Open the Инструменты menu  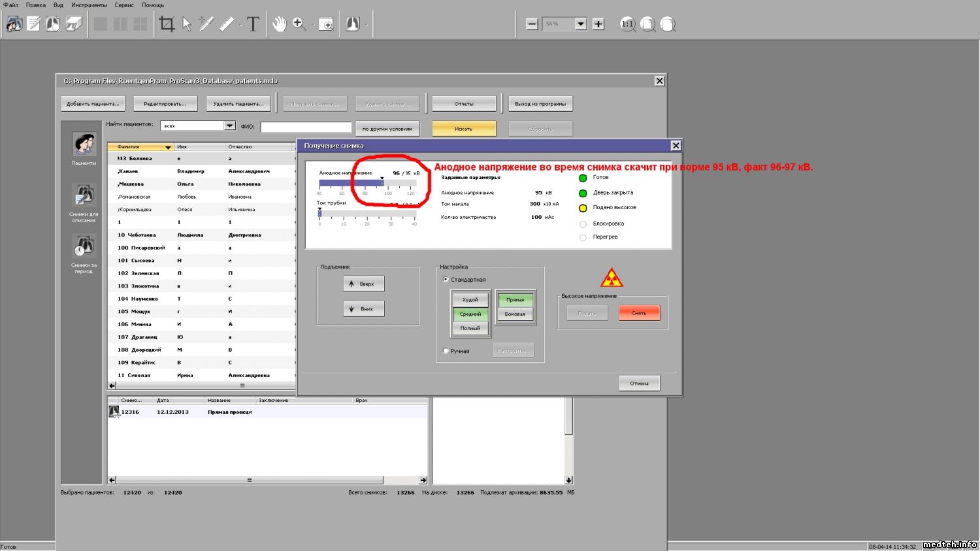click(89, 5)
